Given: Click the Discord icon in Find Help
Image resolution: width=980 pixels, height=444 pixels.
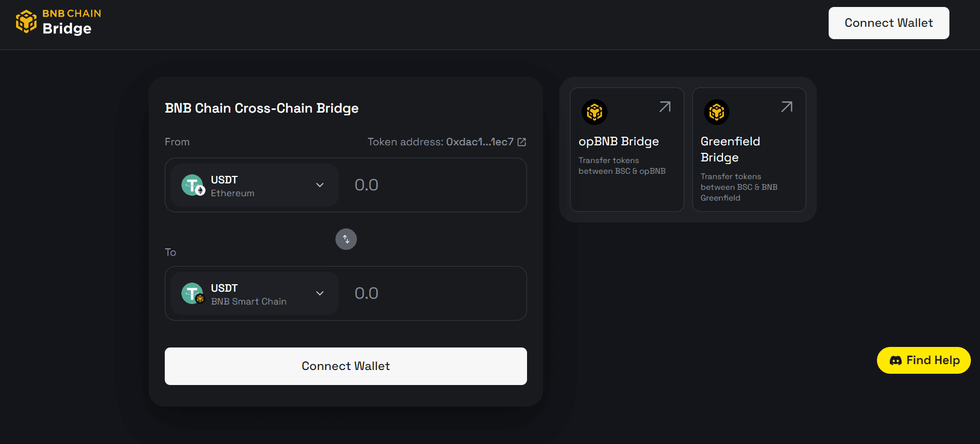Looking at the screenshot, I should point(895,360).
